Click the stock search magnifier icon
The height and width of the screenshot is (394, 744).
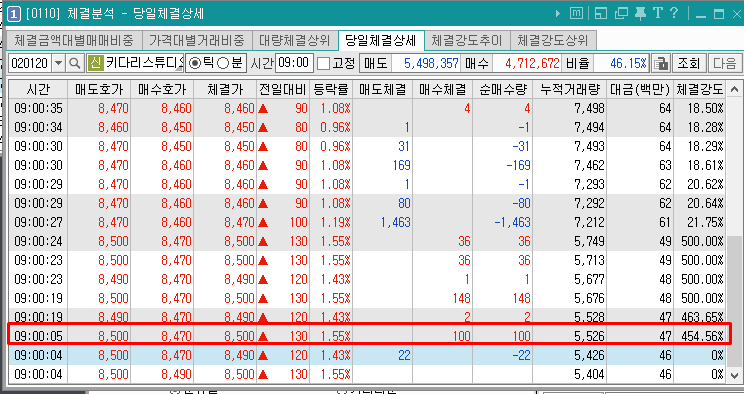74,63
